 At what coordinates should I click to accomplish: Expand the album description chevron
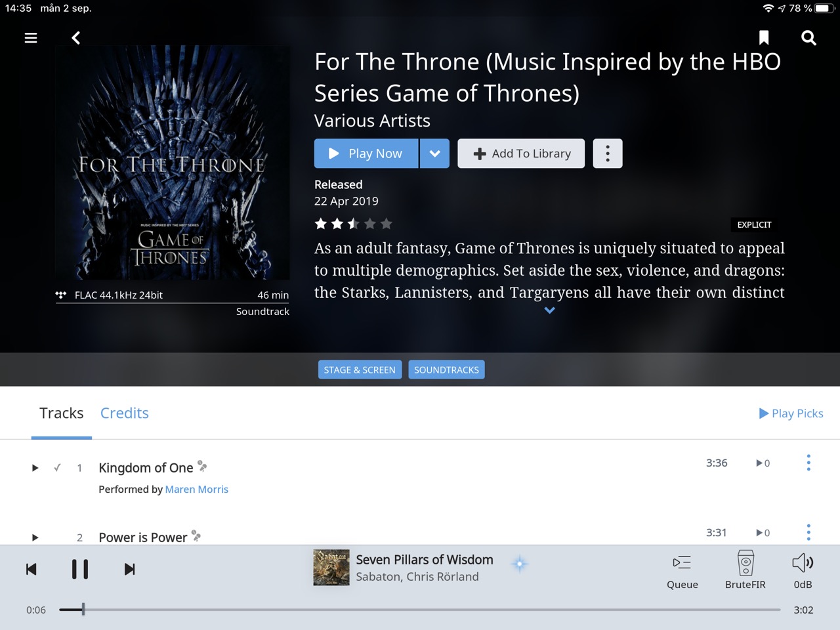click(550, 310)
